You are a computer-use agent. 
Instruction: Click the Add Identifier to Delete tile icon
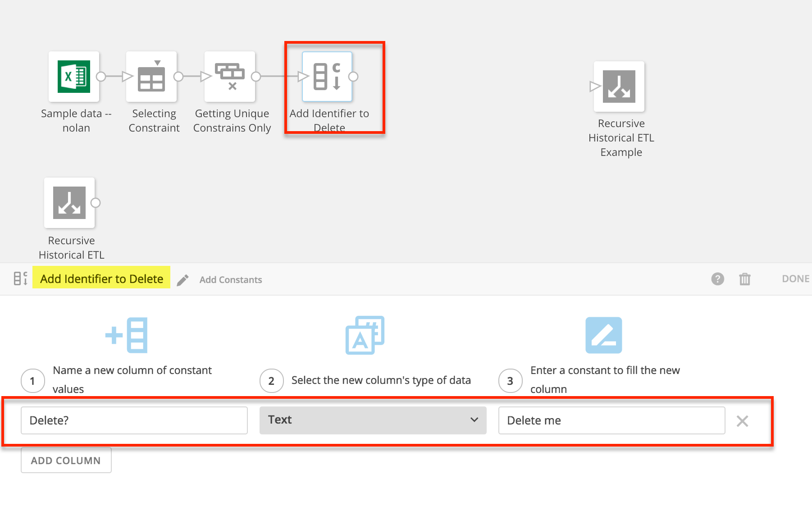pyautogui.click(x=328, y=77)
